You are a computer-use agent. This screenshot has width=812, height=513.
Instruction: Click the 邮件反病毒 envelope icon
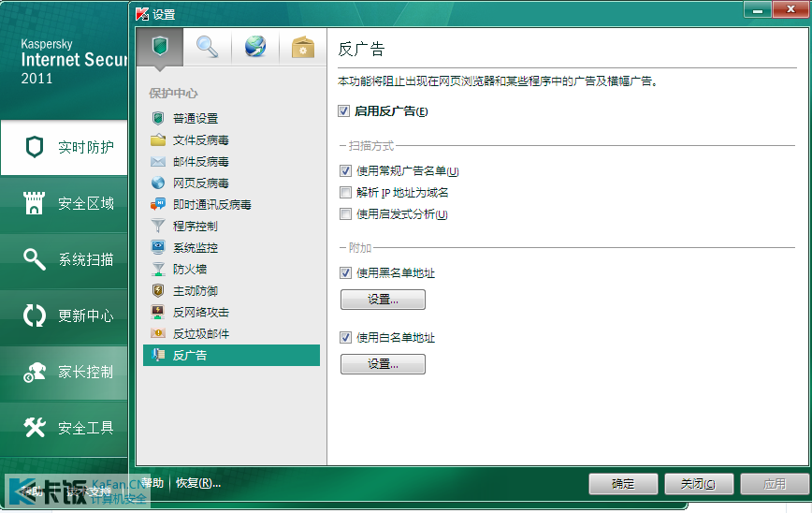click(x=158, y=162)
